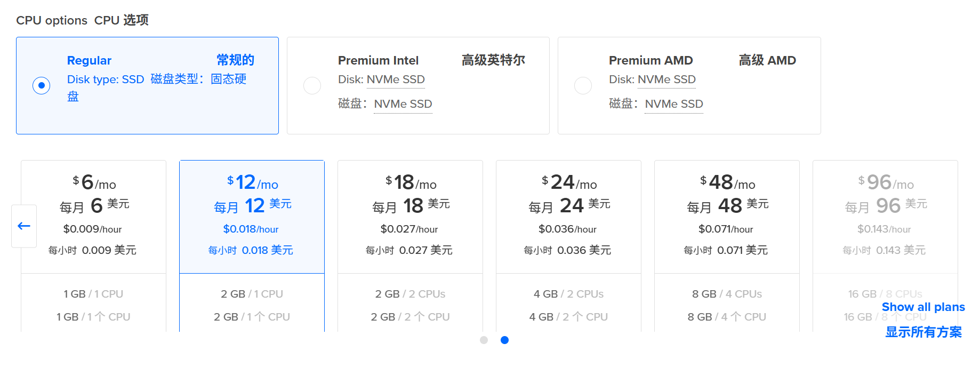Select the Premium Intel radio button
980x375 pixels.
(312, 85)
